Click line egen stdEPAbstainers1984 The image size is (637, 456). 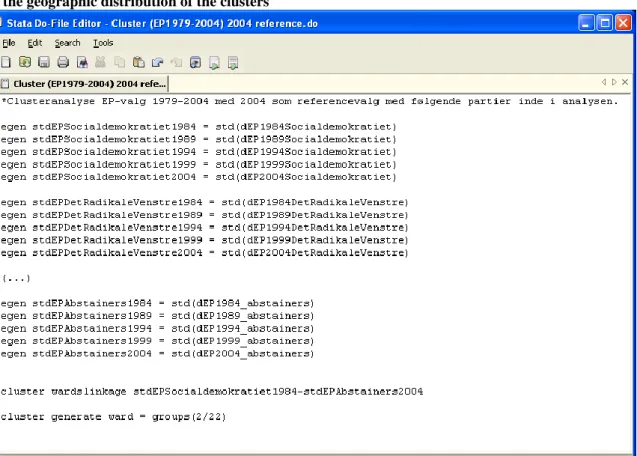pyautogui.click(x=157, y=303)
